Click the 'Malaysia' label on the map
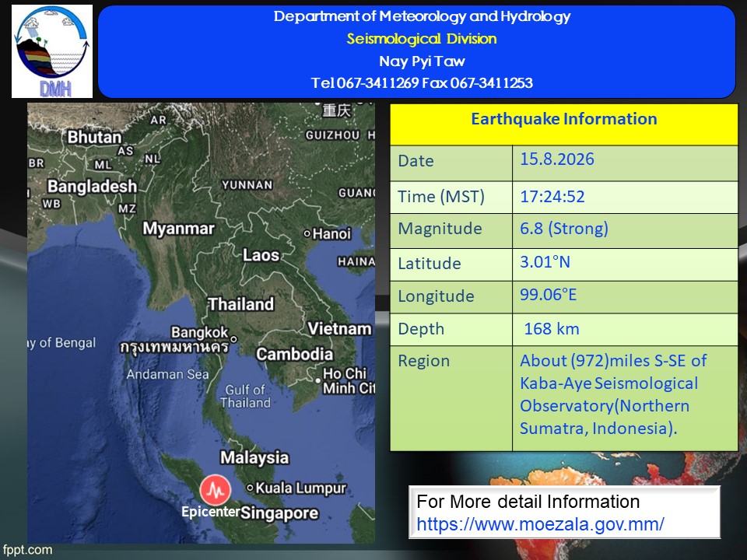This screenshot has width=747, height=560. click(x=254, y=457)
